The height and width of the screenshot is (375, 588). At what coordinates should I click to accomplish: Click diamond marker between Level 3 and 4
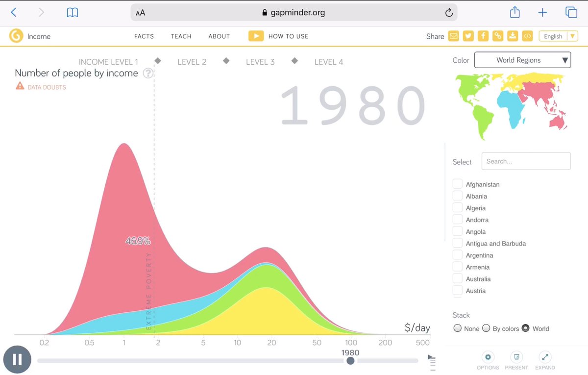coord(295,61)
